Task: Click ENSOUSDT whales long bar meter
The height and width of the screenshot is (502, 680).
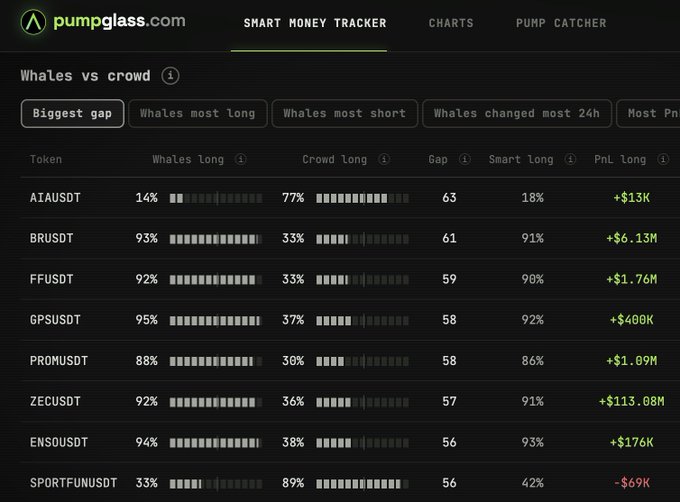Action: (216, 443)
